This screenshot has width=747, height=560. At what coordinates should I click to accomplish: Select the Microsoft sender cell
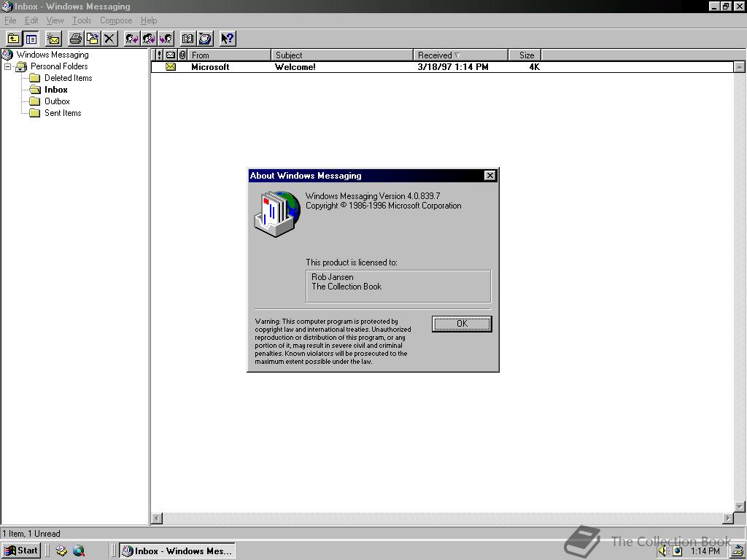click(x=210, y=67)
